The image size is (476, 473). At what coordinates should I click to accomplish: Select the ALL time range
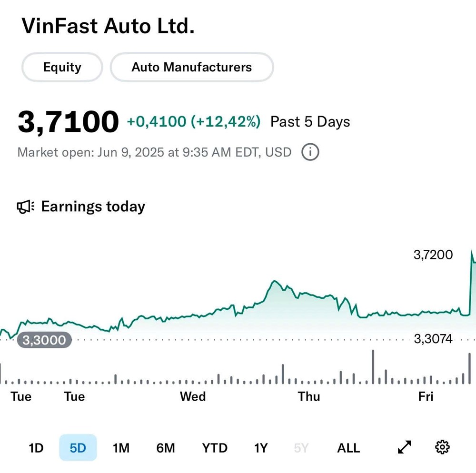[349, 448]
